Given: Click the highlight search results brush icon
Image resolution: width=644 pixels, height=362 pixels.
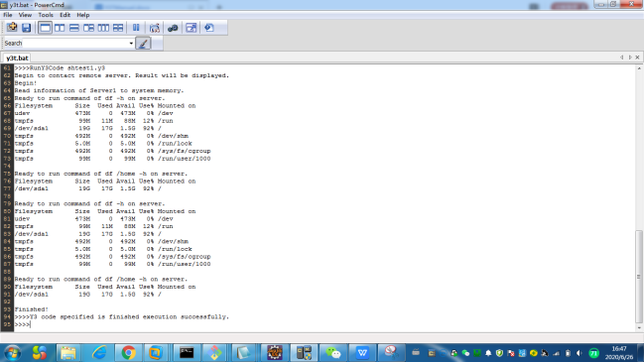Looking at the screenshot, I should [143, 43].
